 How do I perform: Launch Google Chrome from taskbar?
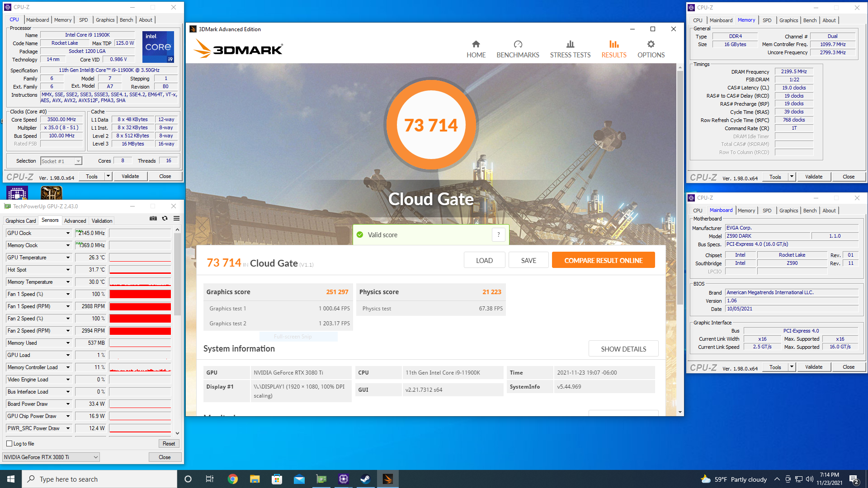233,479
